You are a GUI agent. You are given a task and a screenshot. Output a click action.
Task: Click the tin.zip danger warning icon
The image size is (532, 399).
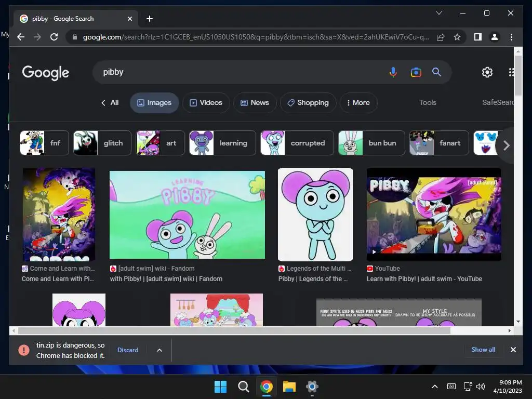point(24,350)
